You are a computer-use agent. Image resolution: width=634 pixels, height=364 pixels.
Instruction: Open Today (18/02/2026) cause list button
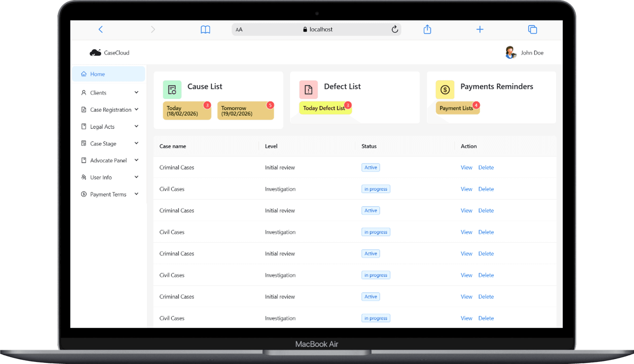click(187, 111)
